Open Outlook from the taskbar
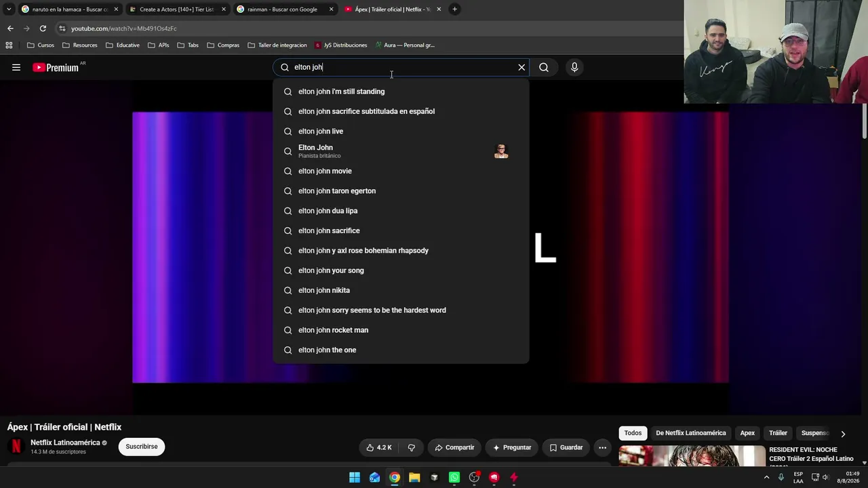 [374, 477]
